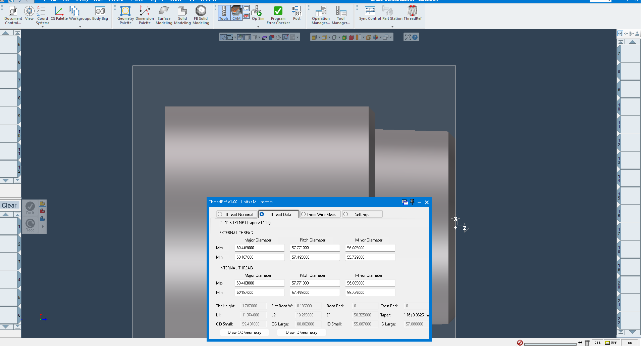
Task: Select the Thread Nominal radio button
Action: point(220,214)
